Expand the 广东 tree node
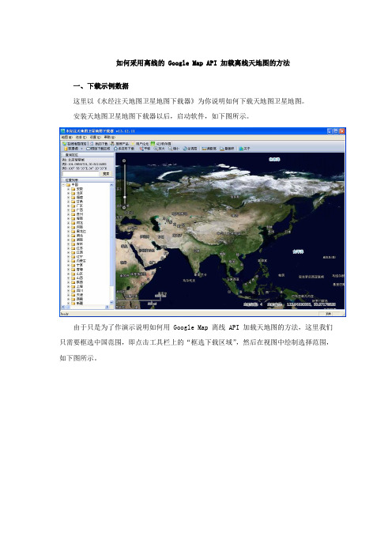 (x=68, y=206)
